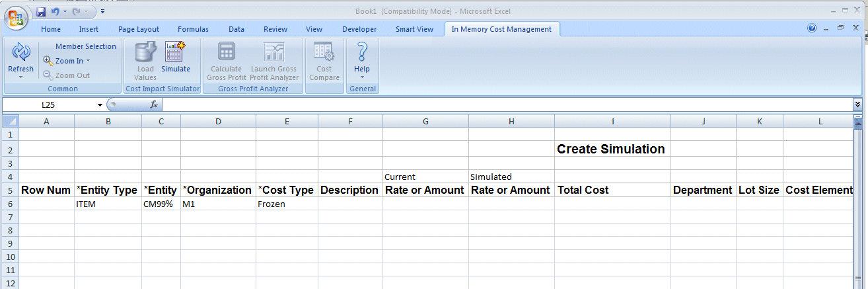Launch Gross Profit Analyzer
Screen dimensions: 868x289
coord(273,61)
